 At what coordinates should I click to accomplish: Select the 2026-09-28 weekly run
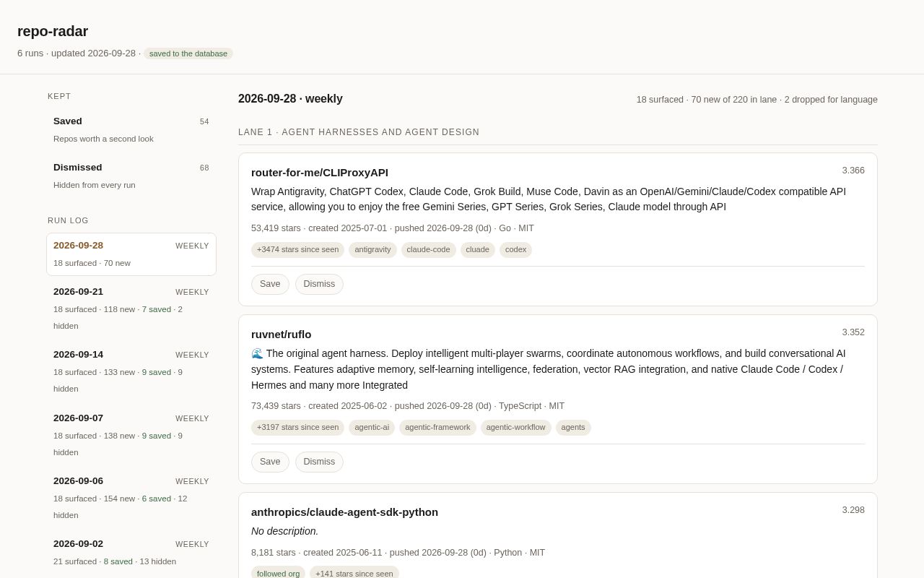click(131, 254)
